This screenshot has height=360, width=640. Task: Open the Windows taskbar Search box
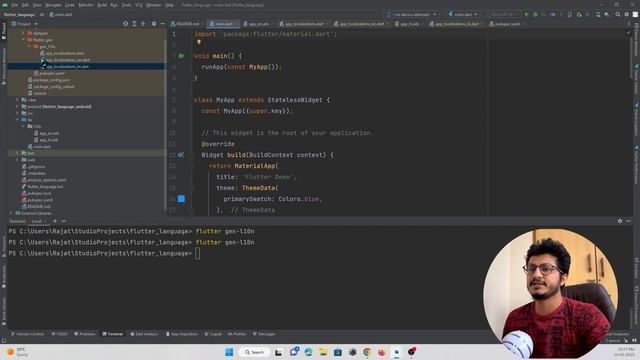(255, 352)
